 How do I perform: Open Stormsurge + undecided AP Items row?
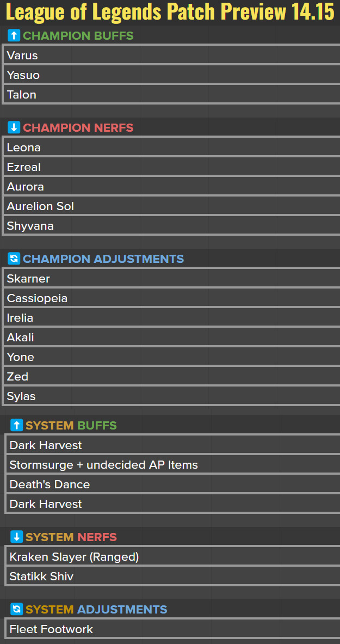click(173, 465)
